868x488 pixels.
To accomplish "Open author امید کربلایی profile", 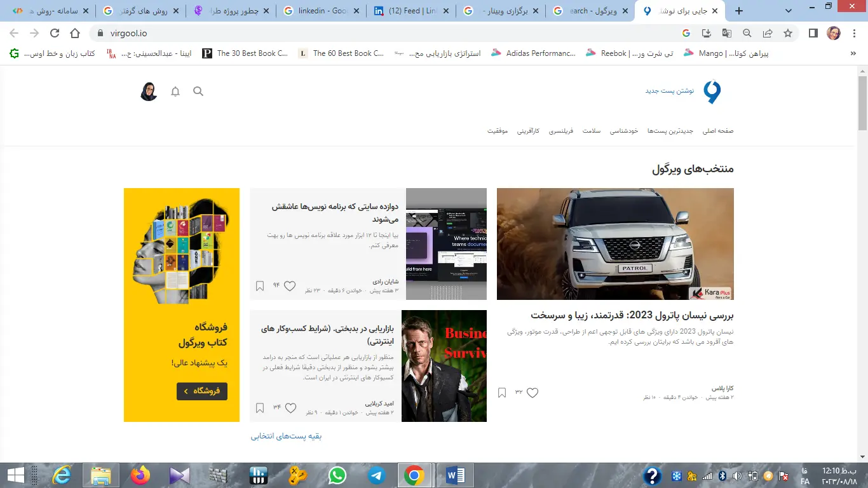I will click(380, 403).
